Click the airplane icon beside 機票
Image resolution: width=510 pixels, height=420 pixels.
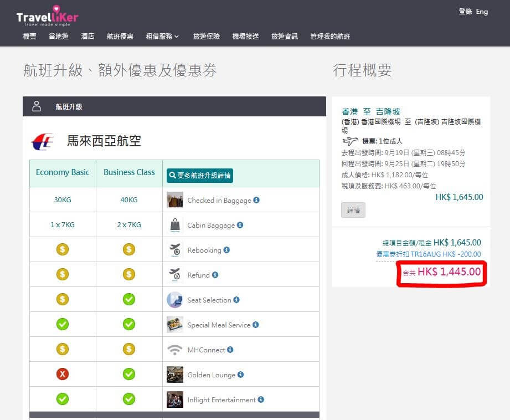[350, 141]
